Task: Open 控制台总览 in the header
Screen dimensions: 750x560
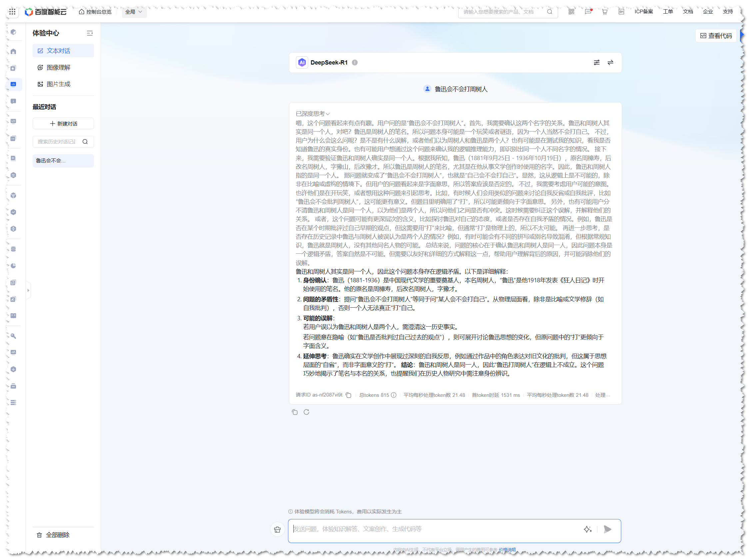Action: point(95,12)
